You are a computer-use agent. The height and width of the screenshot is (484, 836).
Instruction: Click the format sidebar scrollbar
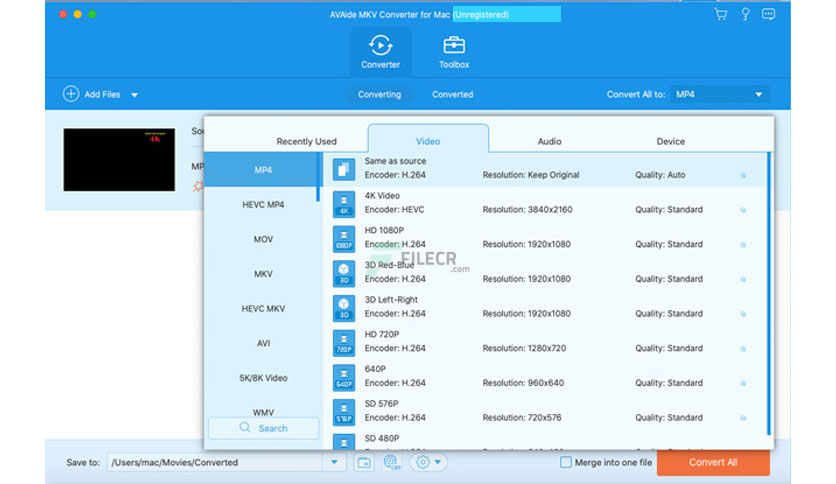pyautogui.click(x=318, y=177)
